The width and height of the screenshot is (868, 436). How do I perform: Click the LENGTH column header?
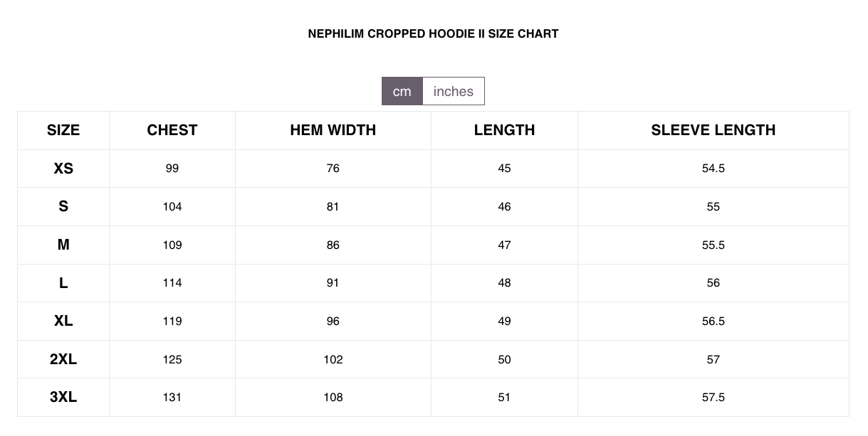504,130
